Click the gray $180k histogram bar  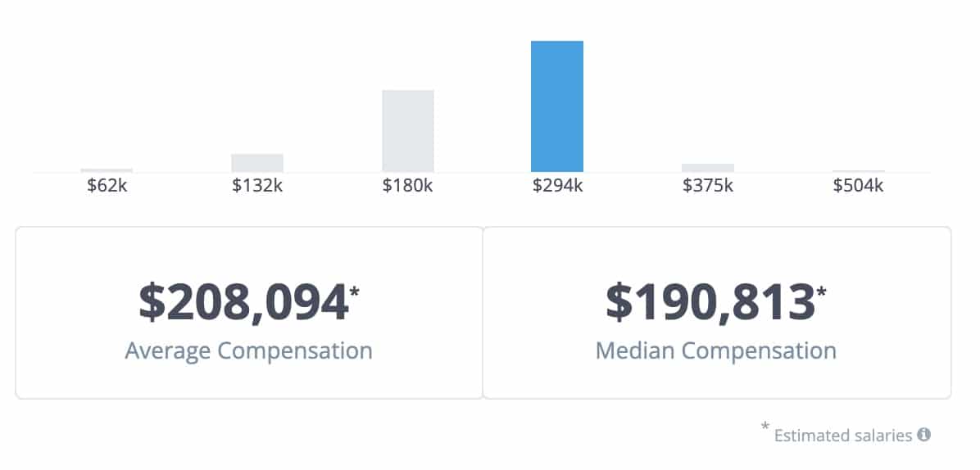(408, 131)
